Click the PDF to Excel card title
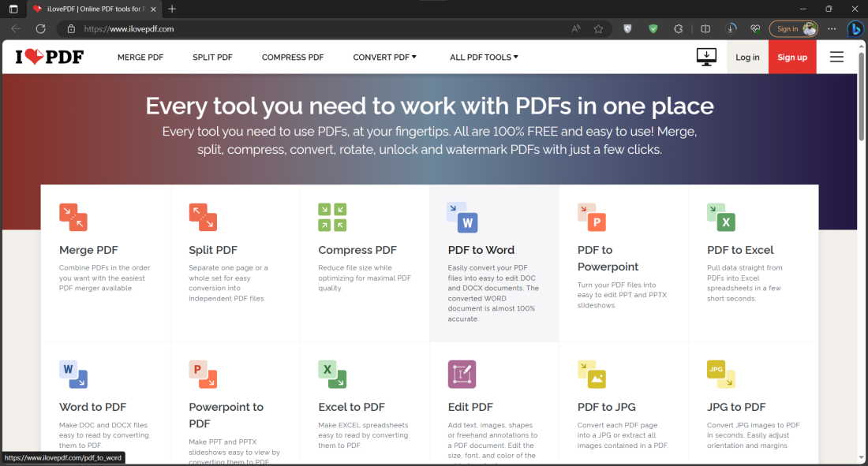 (x=740, y=250)
